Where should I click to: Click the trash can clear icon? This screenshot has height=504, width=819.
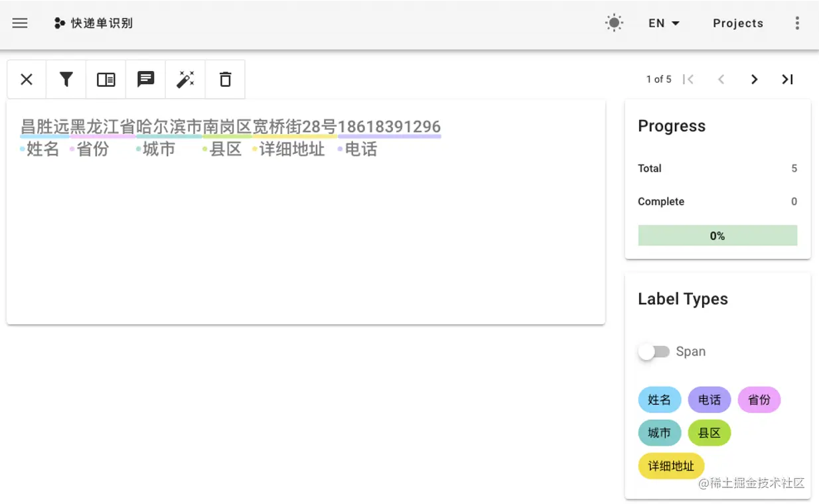226,80
